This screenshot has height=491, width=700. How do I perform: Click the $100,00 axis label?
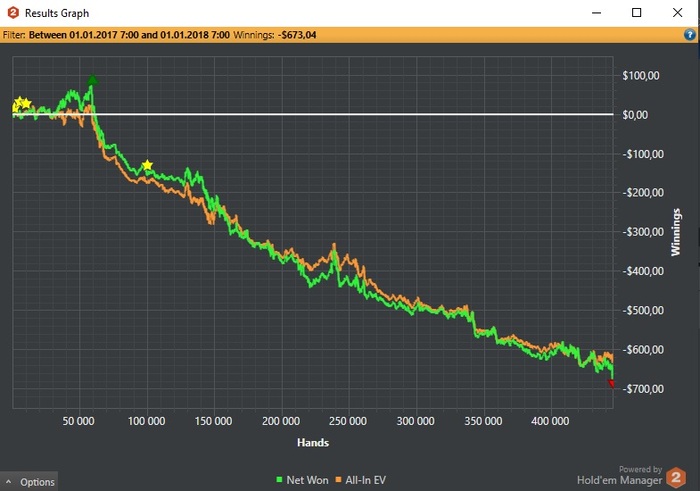[x=641, y=75]
